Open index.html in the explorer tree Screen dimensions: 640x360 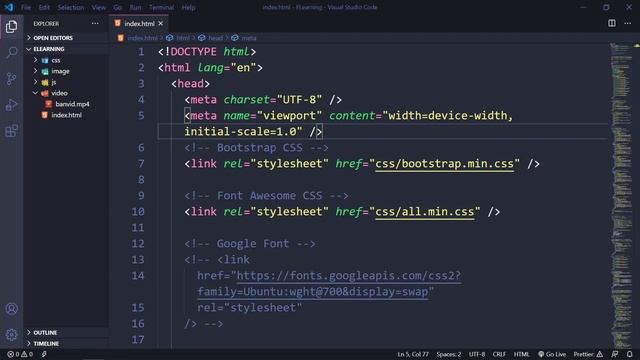[x=66, y=115]
